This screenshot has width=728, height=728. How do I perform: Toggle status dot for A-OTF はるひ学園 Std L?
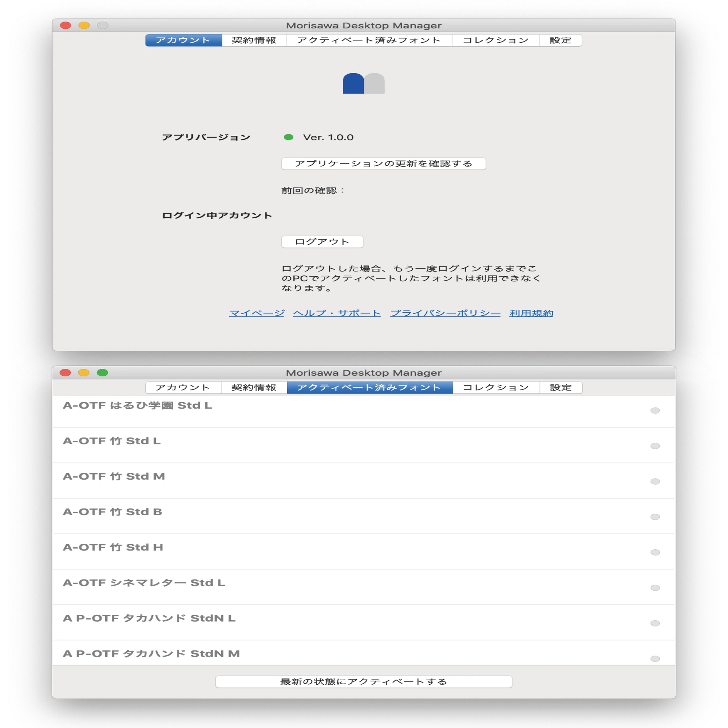[655, 410]
